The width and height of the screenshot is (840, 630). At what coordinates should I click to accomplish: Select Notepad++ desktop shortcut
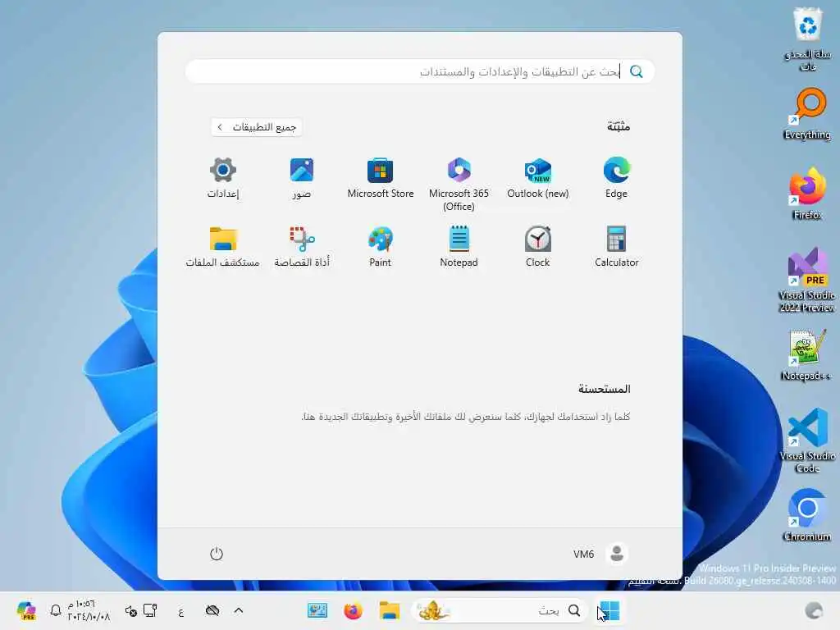coord(807,355)
